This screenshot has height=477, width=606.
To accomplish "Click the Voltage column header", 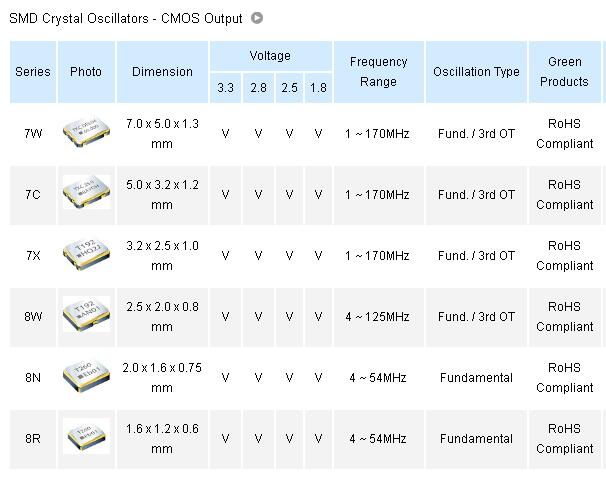I will [270, 56].
